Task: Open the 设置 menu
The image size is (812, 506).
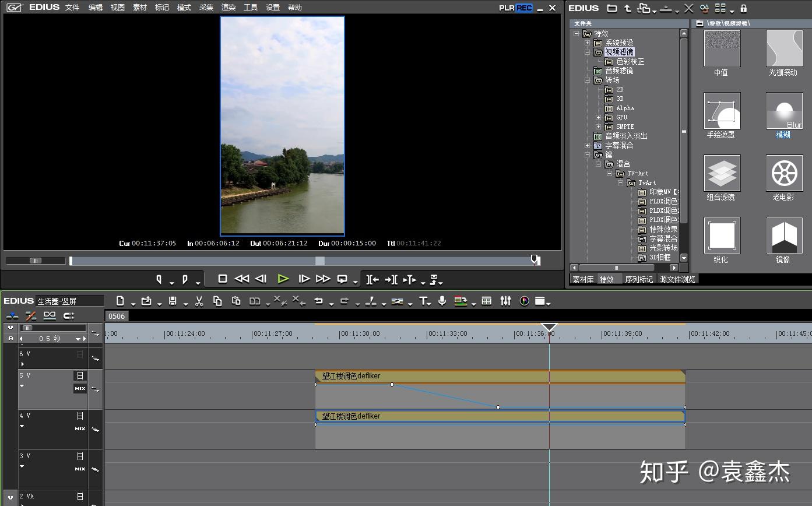Action: pos(273,8)
